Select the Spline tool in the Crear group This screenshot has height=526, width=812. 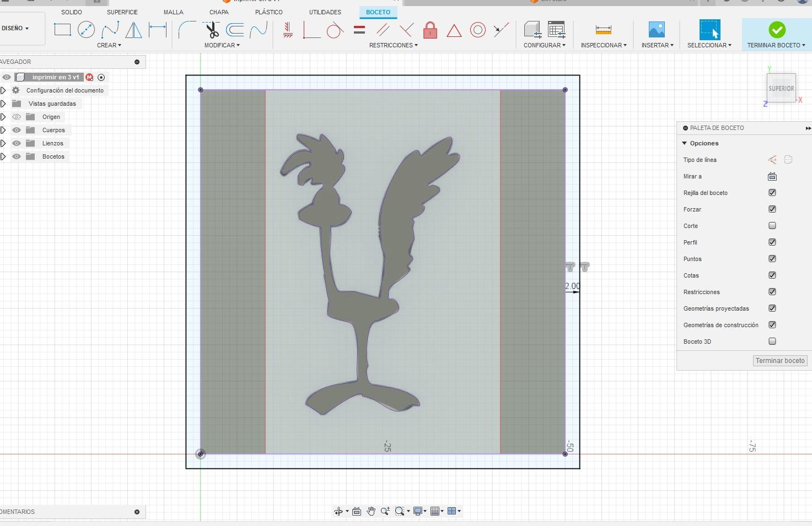pos(110,30)
